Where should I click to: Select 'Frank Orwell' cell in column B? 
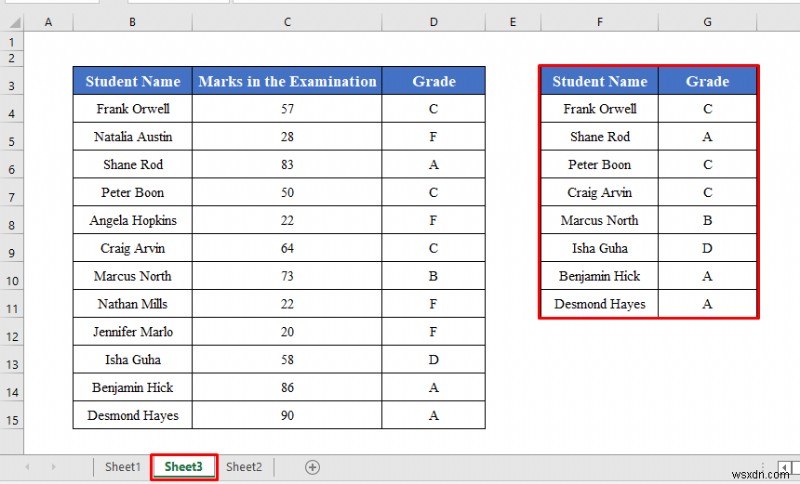click(133, 109)
